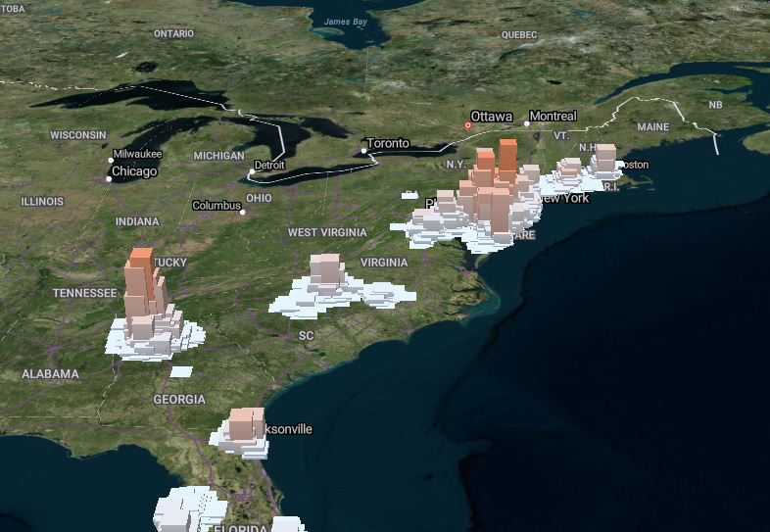Click the pink column cluster at Jacksonville
The image size is (770, 532).
(244, 425)
